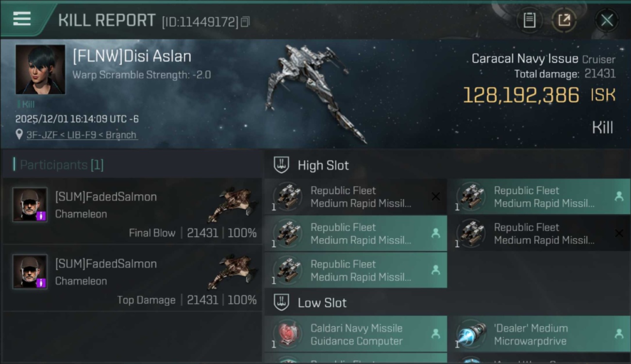Click the High Slot section icon
The width and height of the screenshot is (631, 364).
click(x=282, y=165)
